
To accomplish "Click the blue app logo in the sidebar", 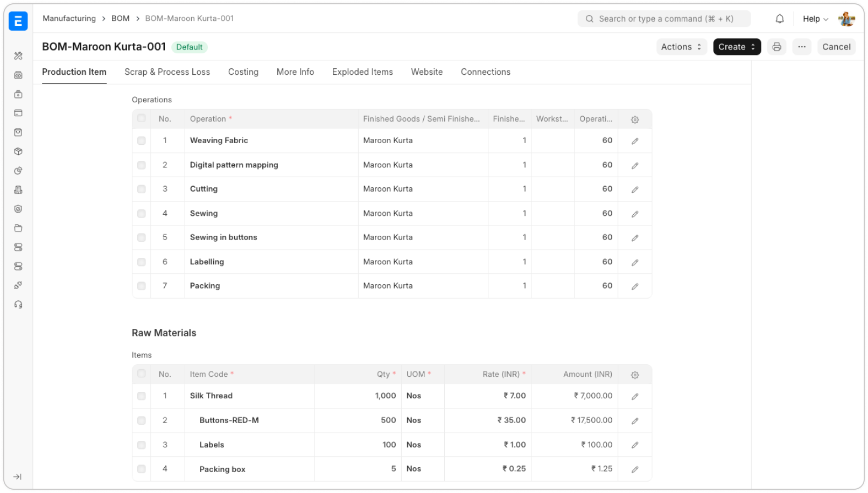I will pos(18,21).
